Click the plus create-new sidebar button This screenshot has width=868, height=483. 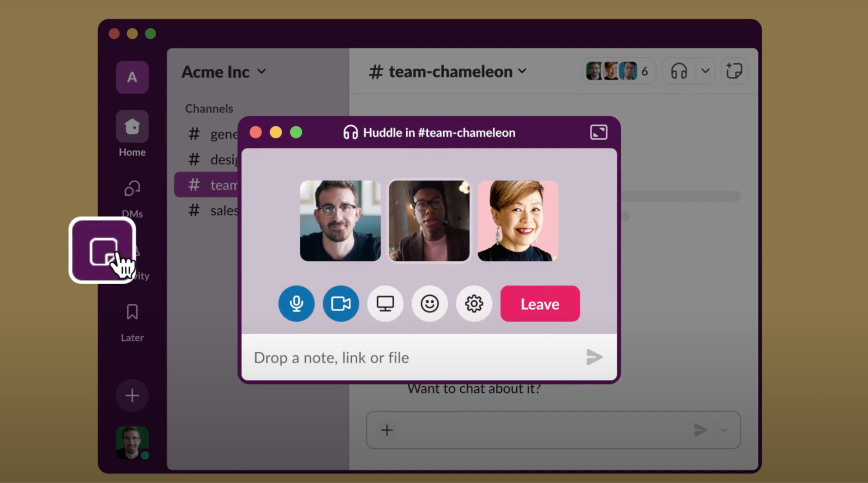[132, 395]
